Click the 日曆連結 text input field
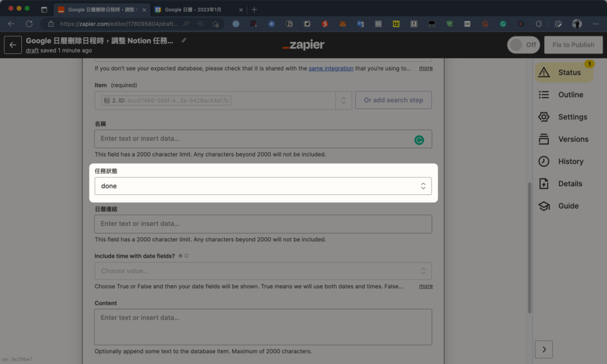 [263, 224]
